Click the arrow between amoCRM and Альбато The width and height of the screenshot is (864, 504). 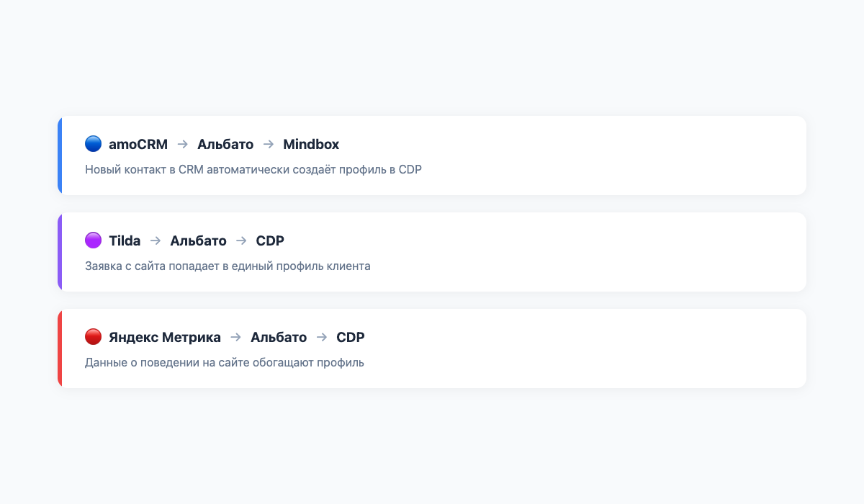[x=183, y=144]
